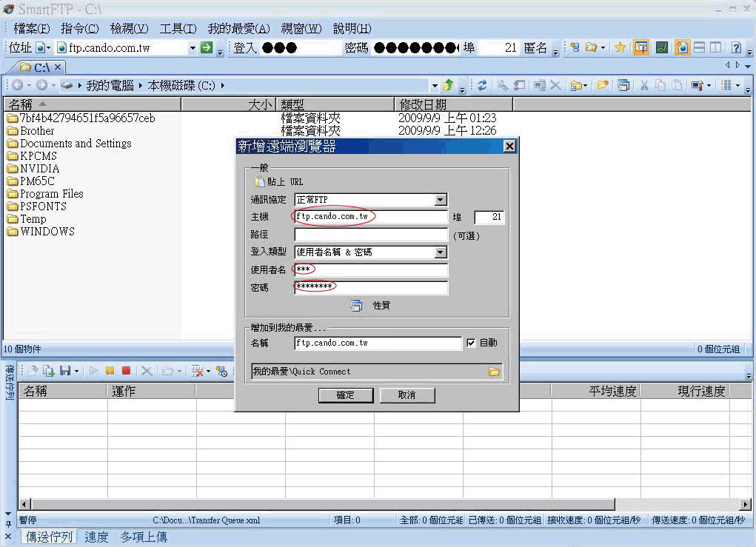Image resolution: width=756 pixels, height=547 pixels.
Task: Click the 取消 button
Action: coord(407,395)
